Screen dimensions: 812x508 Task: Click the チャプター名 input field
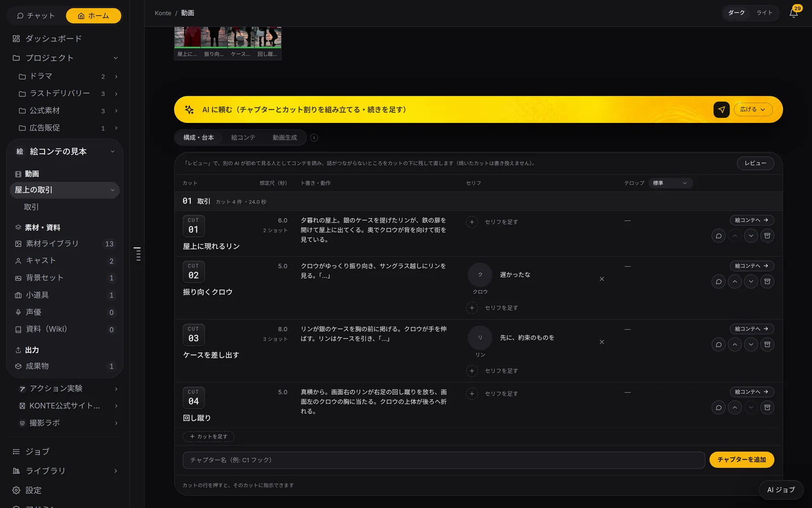click(444, 460)
